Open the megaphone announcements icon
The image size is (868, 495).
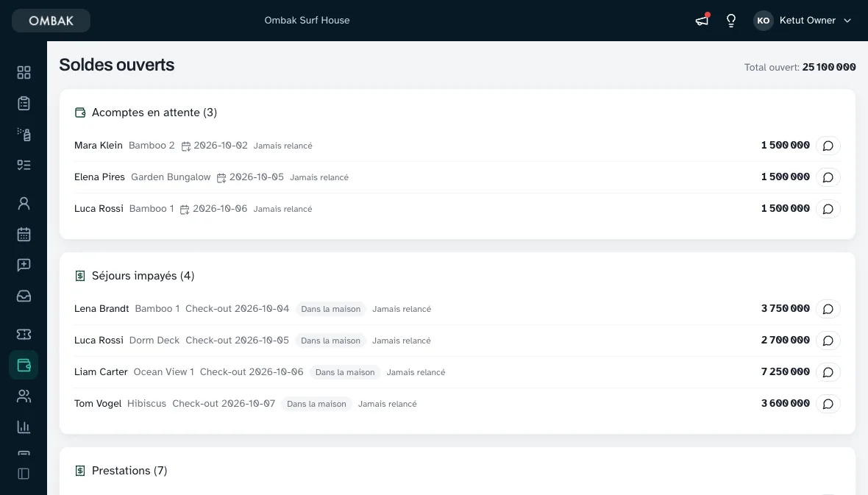pyautogui.click(x=702, y=21)
